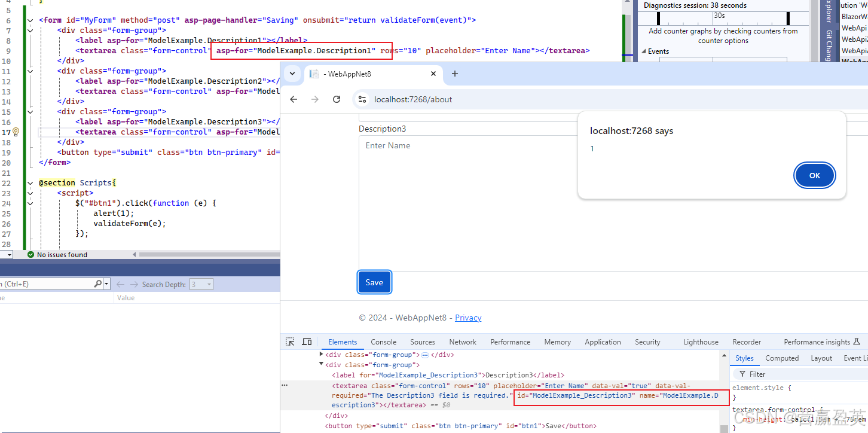Switch to the Console tab in DevTools

pos(383,341)
